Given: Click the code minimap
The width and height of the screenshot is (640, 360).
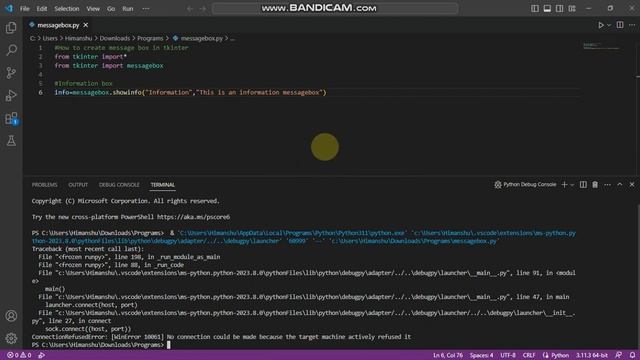Looking at the screenshot, I should pos(601,46).
